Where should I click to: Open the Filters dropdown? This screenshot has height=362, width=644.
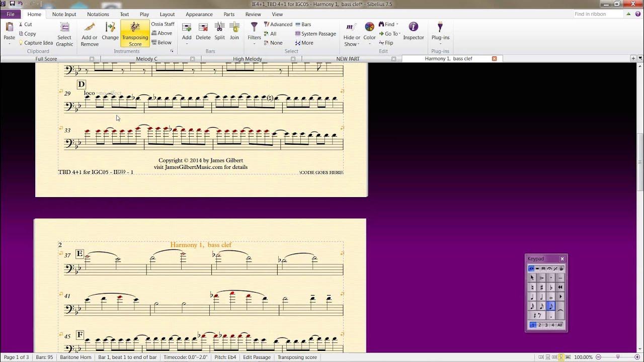pyautogui.click(x=254, y=33)
